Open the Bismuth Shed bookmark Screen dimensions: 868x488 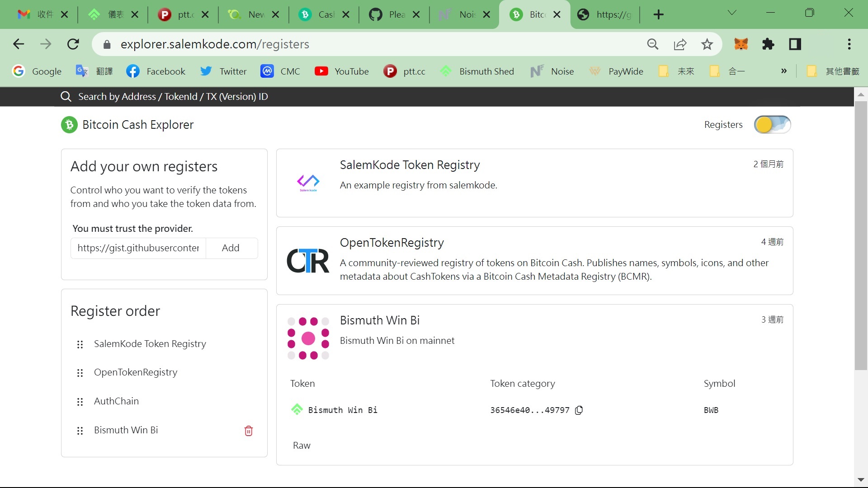point(477,71)
